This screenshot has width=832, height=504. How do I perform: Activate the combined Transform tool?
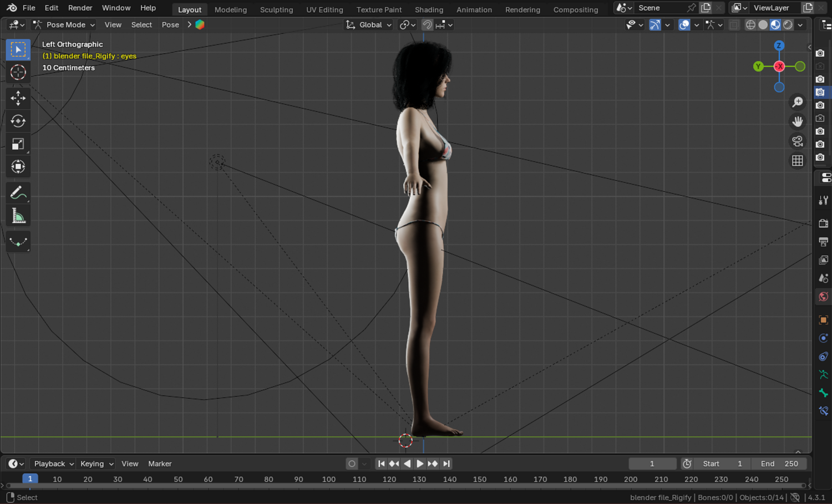pos(18,167)
